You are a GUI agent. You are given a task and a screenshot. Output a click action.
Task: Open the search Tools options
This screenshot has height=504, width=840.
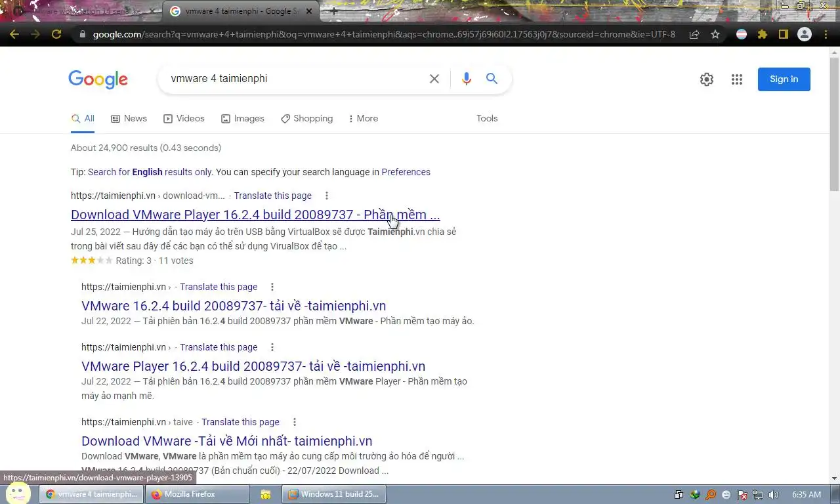click(x=487, y=119)
